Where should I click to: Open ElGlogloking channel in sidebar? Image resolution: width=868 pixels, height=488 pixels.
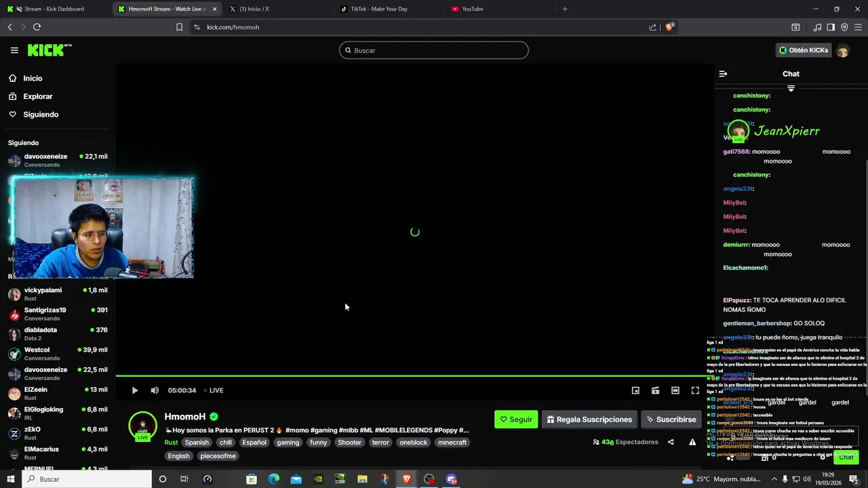coord(58,413)
